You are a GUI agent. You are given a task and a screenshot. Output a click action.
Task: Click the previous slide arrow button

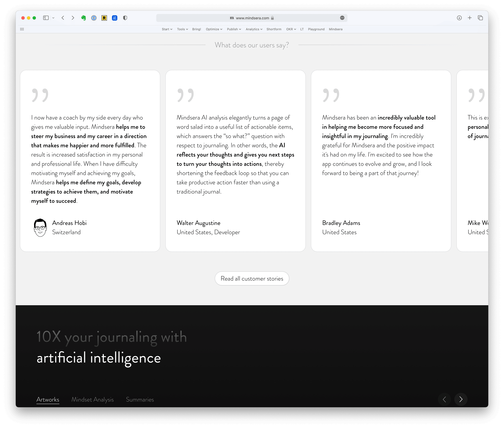tap(444, 399)
